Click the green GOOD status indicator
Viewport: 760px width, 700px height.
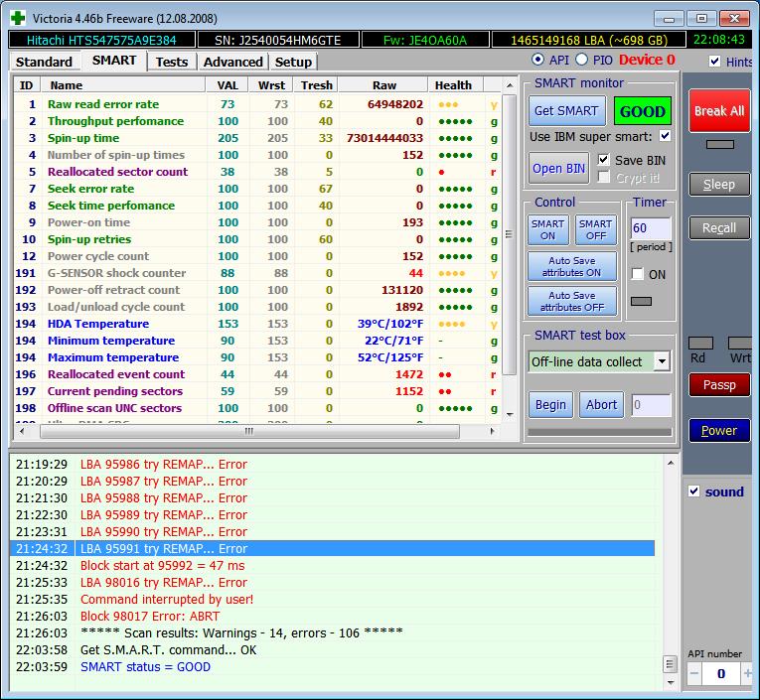pyautogui.click(x=642, y=111)
